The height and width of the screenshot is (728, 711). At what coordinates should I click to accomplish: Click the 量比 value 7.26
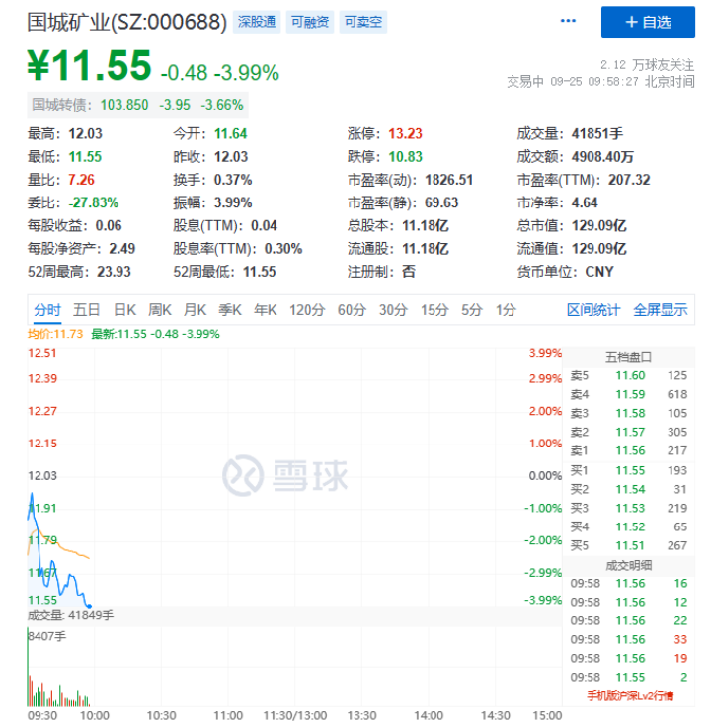coord(81,179)
